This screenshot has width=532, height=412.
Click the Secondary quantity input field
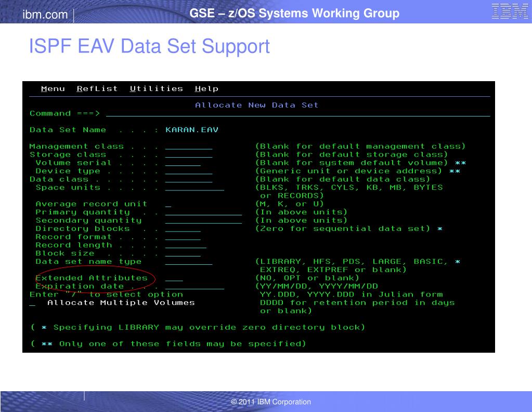coord(203,221)
